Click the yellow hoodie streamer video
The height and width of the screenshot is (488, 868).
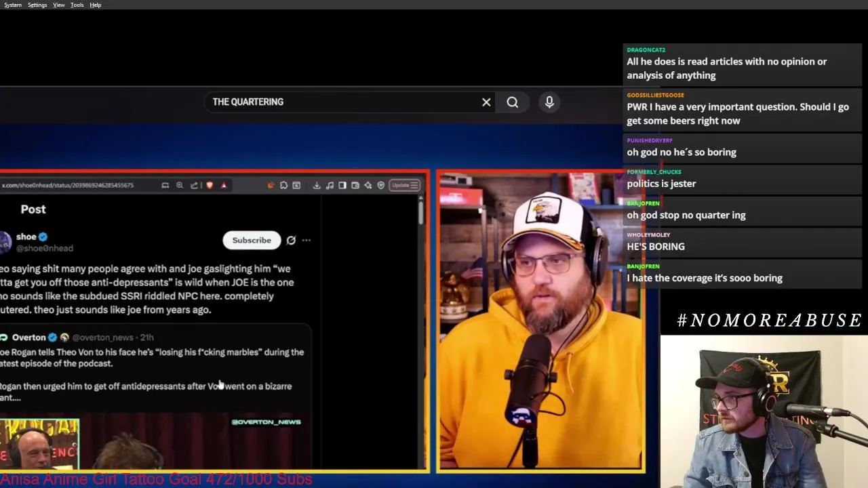pyautogui.click(x=540, y=321)
